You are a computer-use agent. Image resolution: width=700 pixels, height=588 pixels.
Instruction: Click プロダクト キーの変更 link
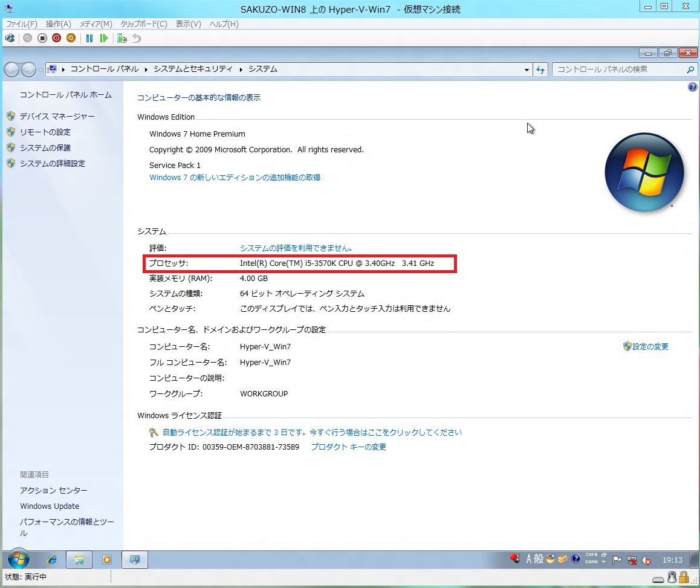[x=349, y=447]
